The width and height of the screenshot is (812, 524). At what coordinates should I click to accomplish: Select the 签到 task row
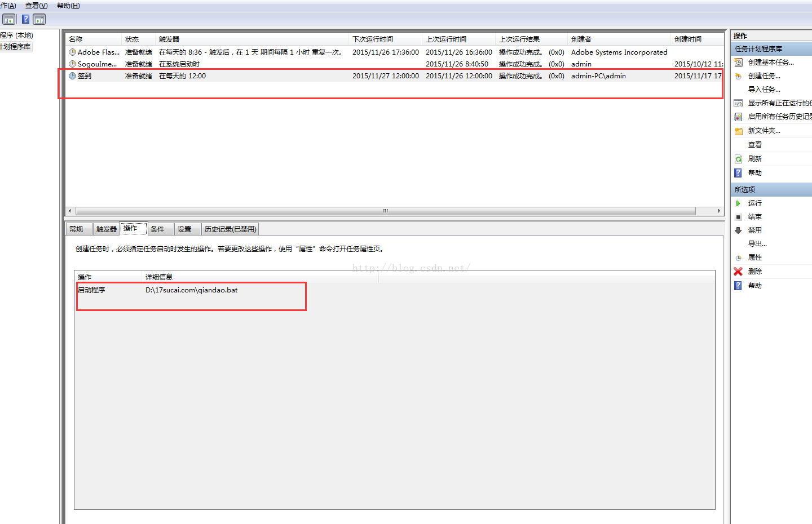tap(85, 76)
